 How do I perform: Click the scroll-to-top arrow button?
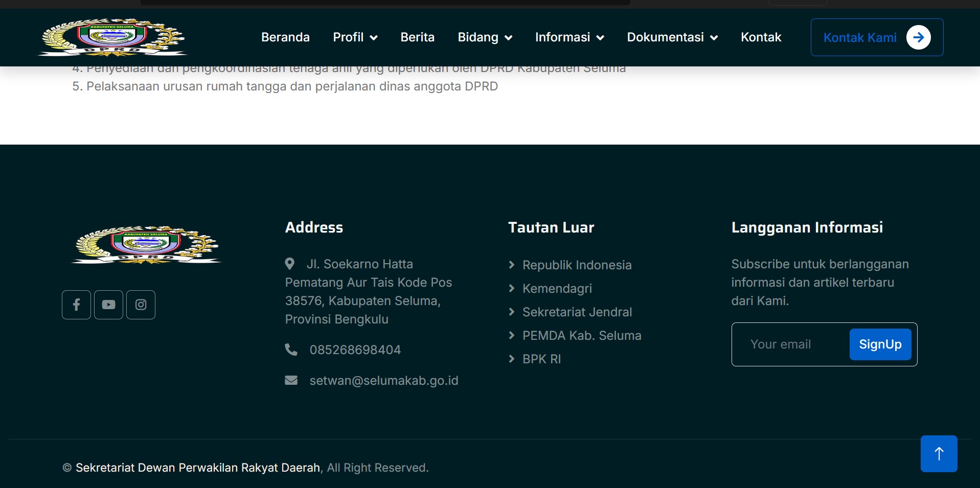coord(939,454)
